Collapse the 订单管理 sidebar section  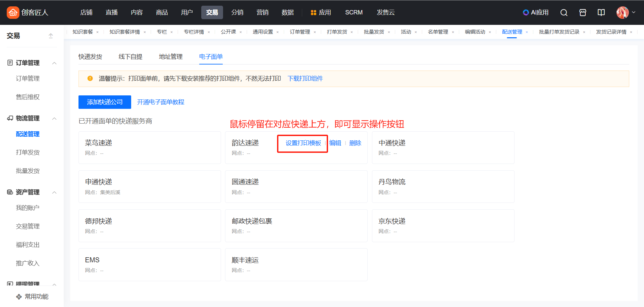[x=54, y=63]
